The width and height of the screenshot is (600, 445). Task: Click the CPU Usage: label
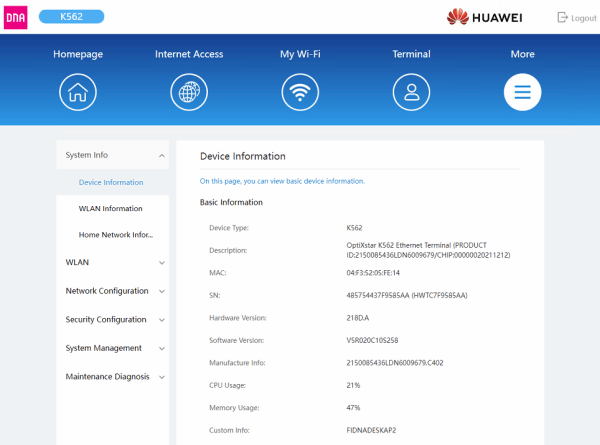[x=227, y=385]
